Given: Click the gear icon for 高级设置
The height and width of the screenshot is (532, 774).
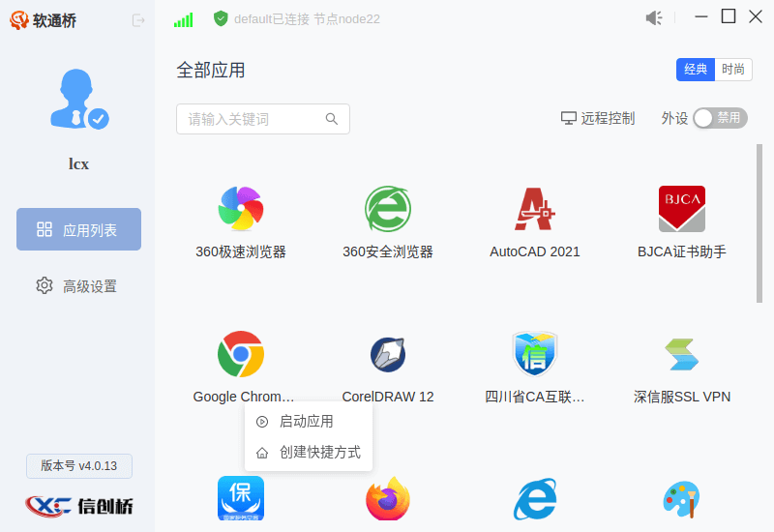Looking at the screenshot, I should pyautogui.click(x=45, y=285).
